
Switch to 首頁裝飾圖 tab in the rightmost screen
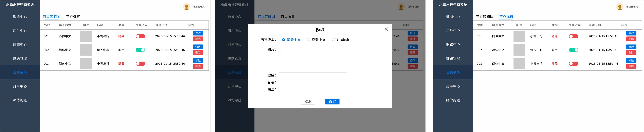(x=484, y=17)
